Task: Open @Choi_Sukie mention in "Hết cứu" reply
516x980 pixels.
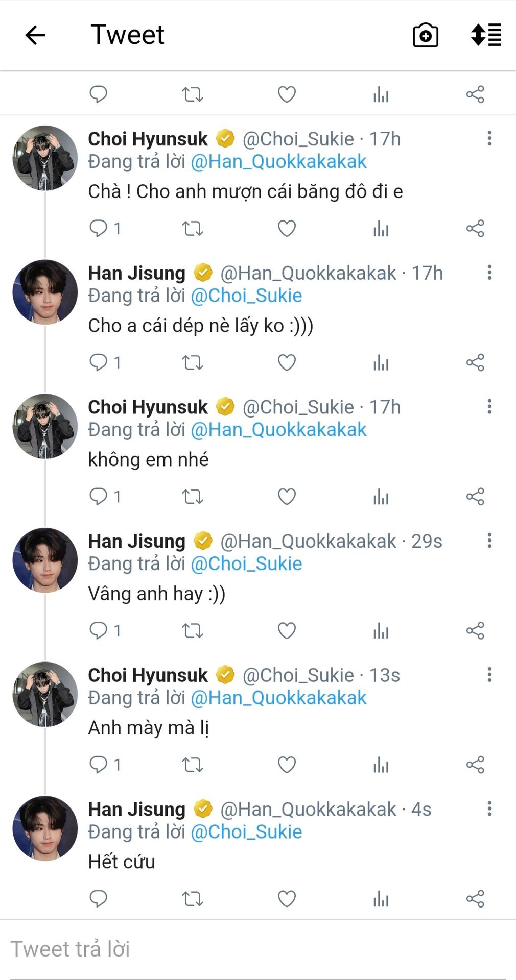Action: pos(246,832)
